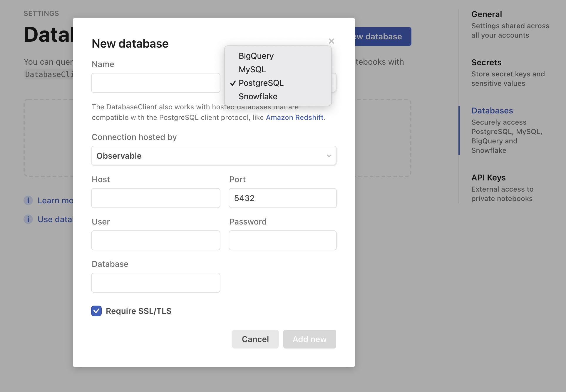Select BigQuery from the database list

pos(256,56)
